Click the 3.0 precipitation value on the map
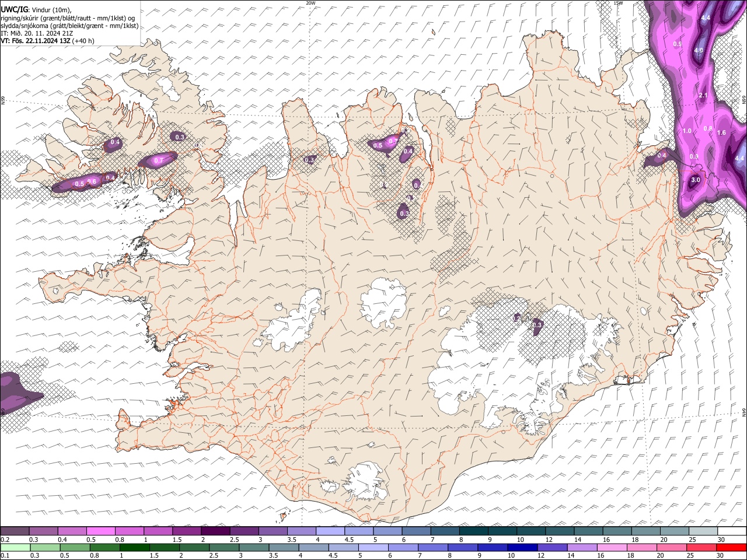The width and height of the screenshot is (747, 560). click(x=696, y=180)
